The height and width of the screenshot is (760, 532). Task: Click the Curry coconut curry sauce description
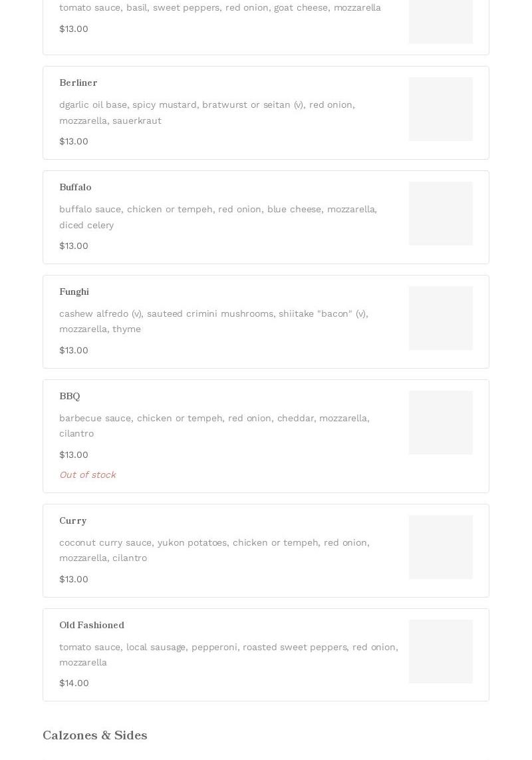click(x=214, y=550)
